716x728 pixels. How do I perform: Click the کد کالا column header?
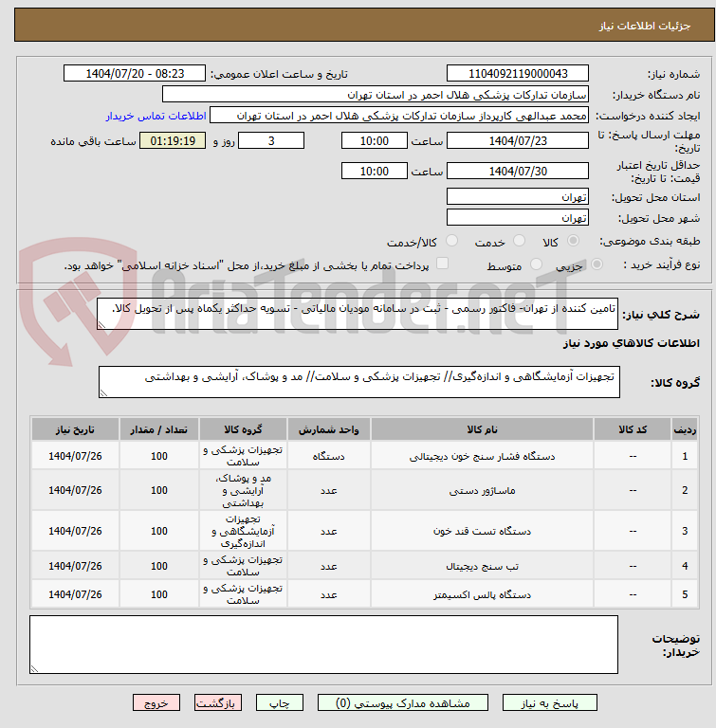[633, 429]
